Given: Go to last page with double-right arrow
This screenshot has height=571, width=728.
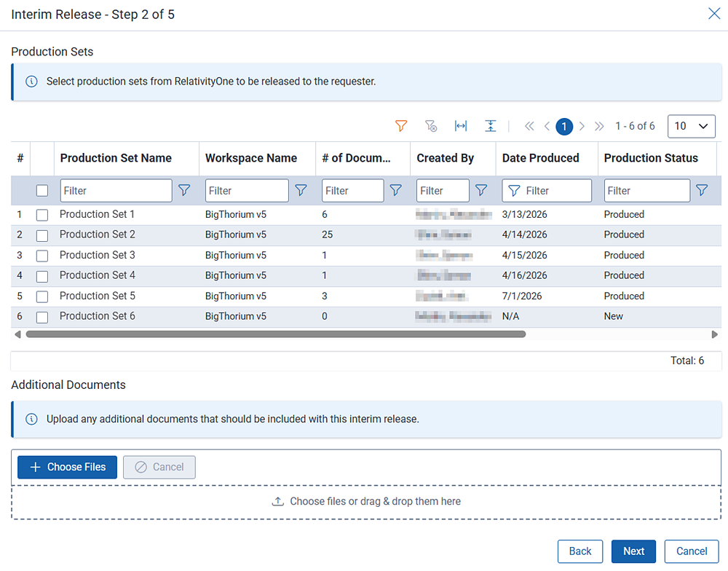Looking at the screenshot, I should coord(599,126).
